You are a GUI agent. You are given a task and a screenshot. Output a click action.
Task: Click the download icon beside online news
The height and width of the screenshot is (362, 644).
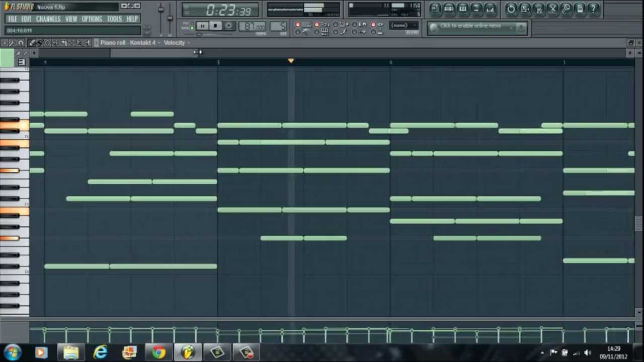(521, 28)
